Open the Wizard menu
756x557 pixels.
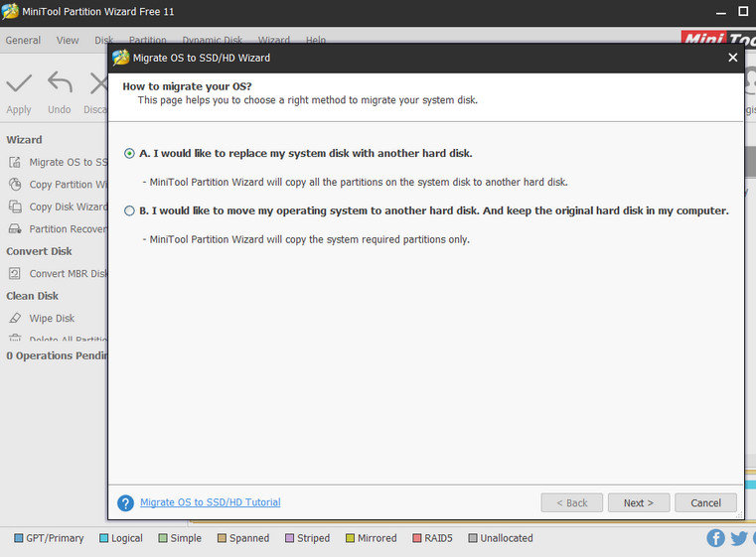pos(274,40)
